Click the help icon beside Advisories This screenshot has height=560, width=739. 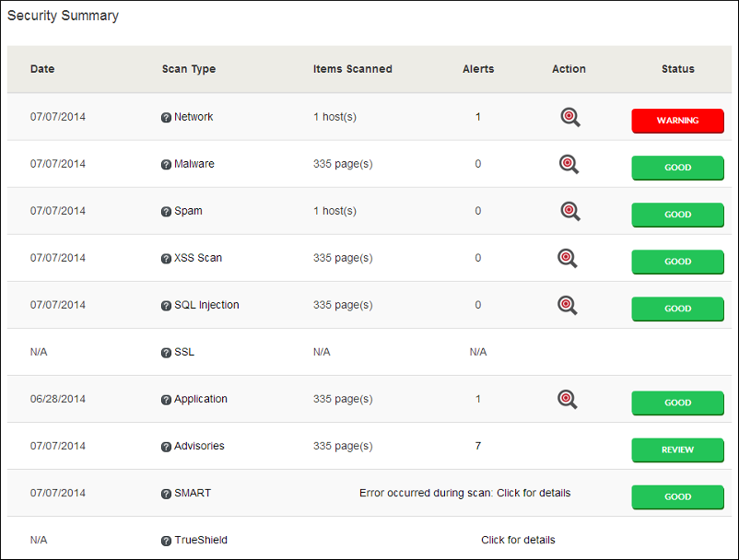click(x=166, y=446)
